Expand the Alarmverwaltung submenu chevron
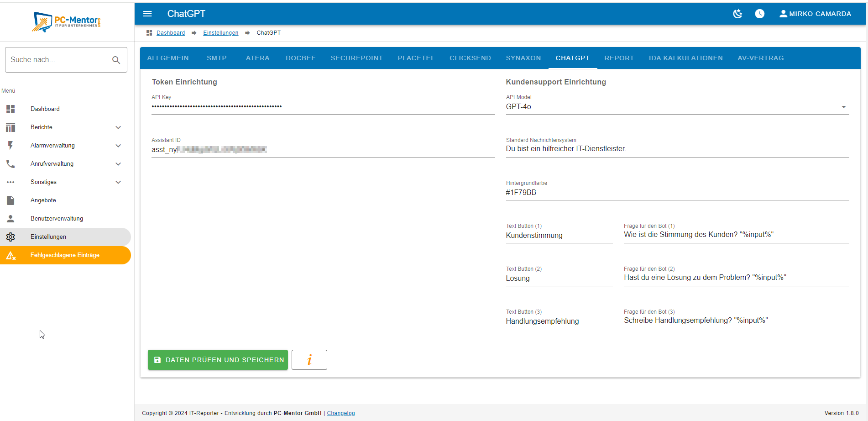The height and width of the screenshot is (421, 868). coord(118,146)
